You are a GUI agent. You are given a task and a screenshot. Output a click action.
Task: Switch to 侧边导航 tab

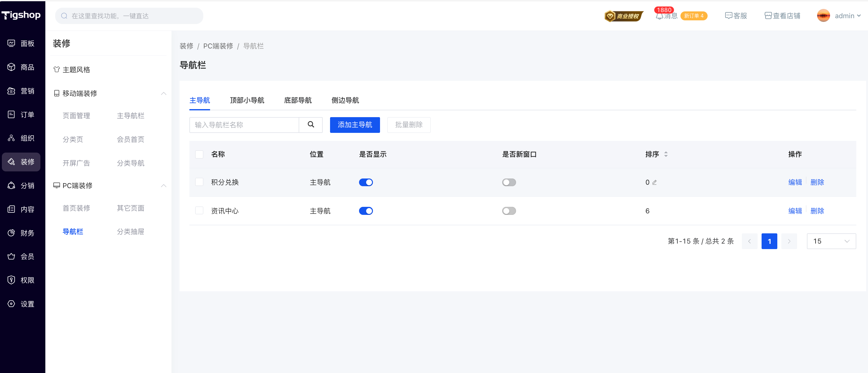pyautogui.click(x=345, y=100)
